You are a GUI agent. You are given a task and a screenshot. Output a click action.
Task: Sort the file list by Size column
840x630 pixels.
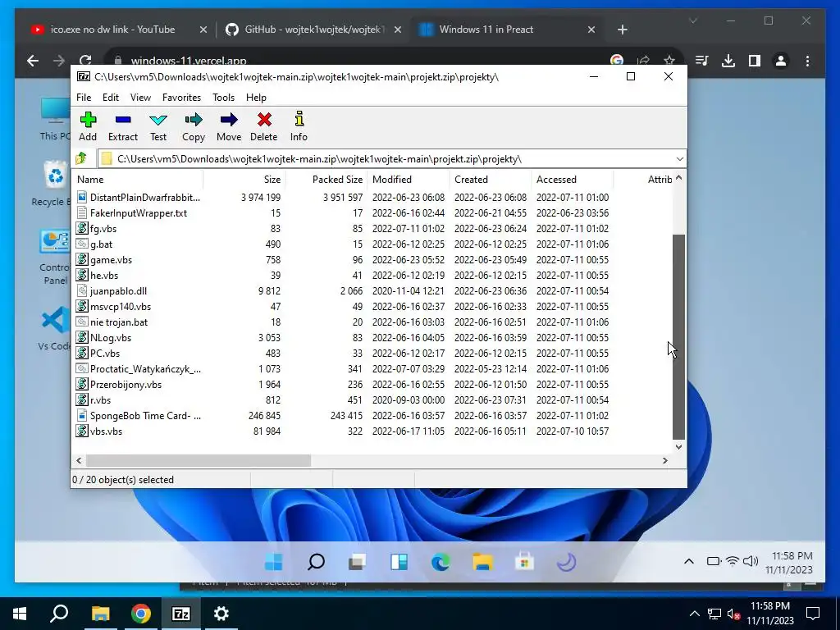(244, 180)
